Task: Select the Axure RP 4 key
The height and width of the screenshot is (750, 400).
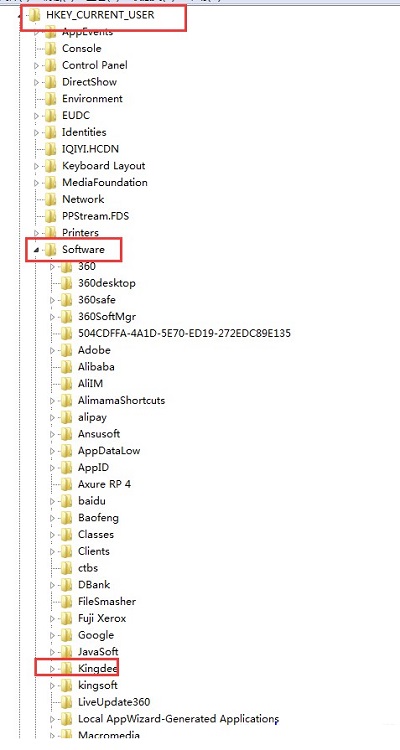Action: coord(104,484)
